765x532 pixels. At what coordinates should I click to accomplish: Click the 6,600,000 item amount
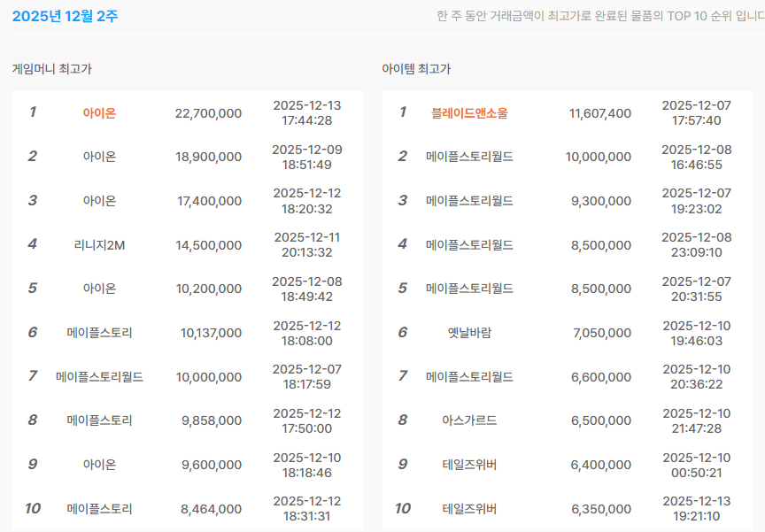pyautogui.click(x=601, y=377)
